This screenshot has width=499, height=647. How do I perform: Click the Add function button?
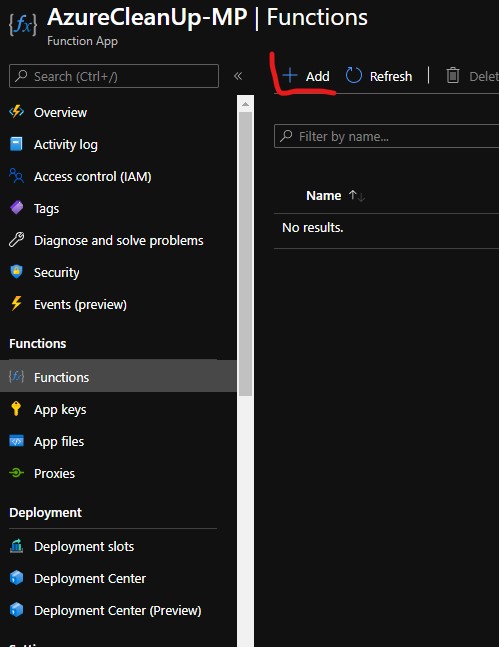click(x=306, y=76)
